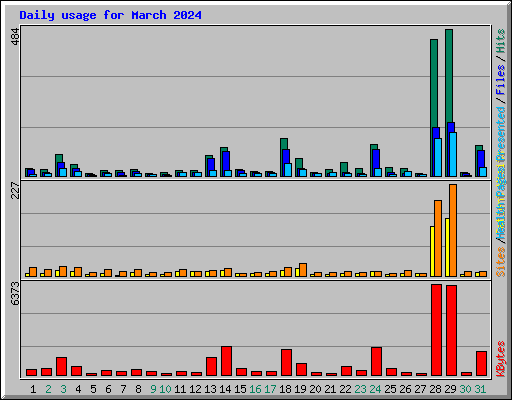The height and width of the screenshot is (400, 512).
Task: Select the red KBytes bar for day 18
Action: click(x=286, y=363)
